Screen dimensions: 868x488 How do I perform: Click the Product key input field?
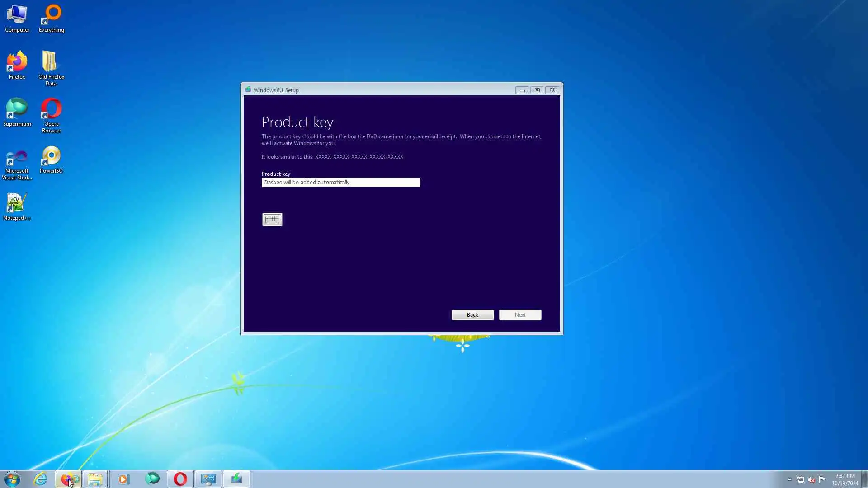pyautogui.click(x=340, y=183)
